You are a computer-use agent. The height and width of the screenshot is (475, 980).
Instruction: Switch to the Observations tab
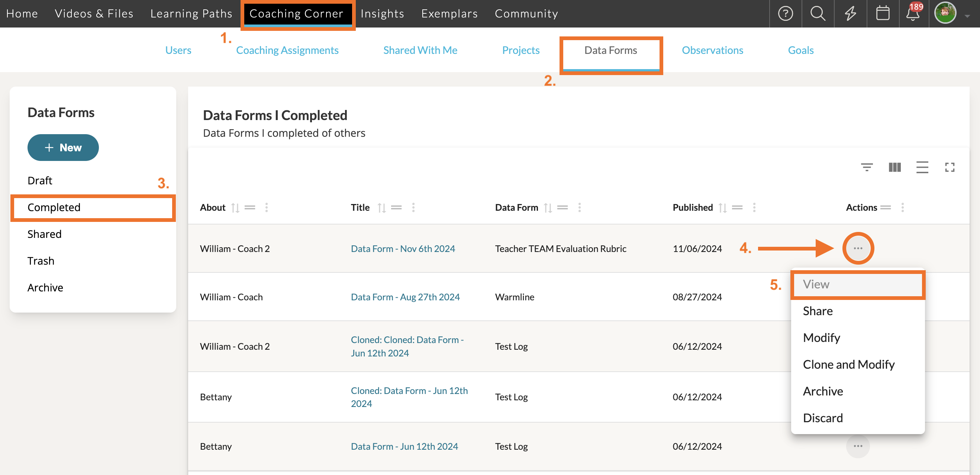(712, 50)
